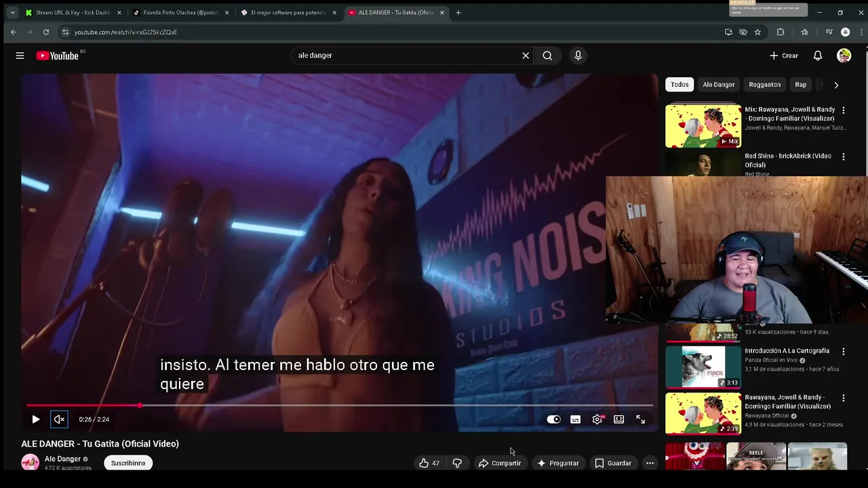Screen dimensions: 868x488
Task: Like the video with thumbs up
Action: pos(429,463)
